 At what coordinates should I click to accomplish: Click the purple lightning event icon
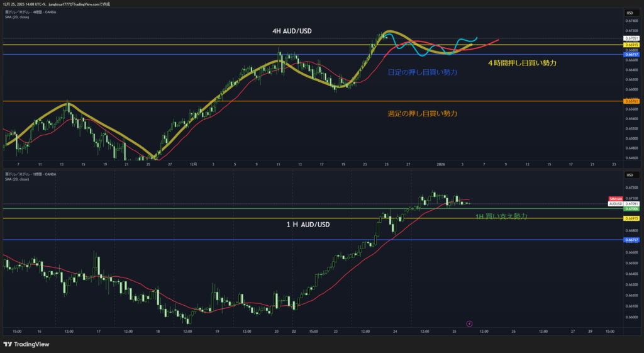coord(469,323)
